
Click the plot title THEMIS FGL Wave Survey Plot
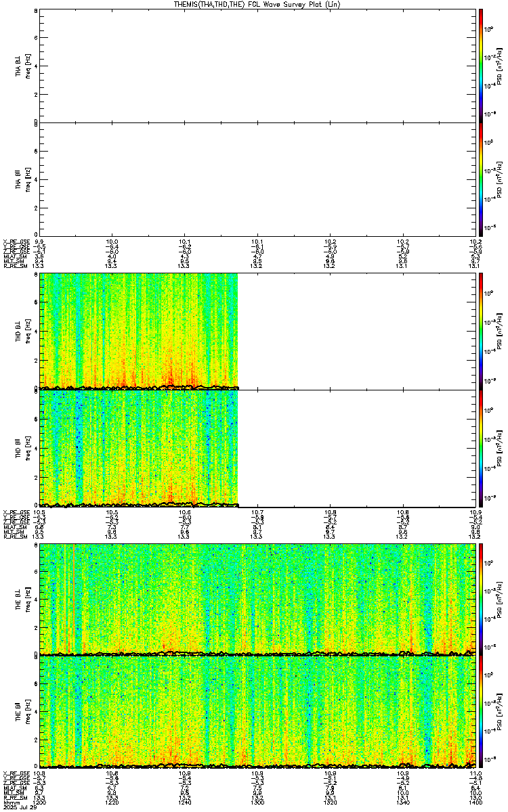256,4
